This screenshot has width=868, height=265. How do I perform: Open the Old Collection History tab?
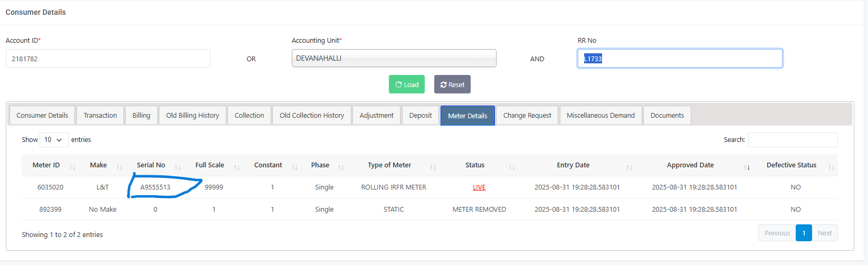311,116
